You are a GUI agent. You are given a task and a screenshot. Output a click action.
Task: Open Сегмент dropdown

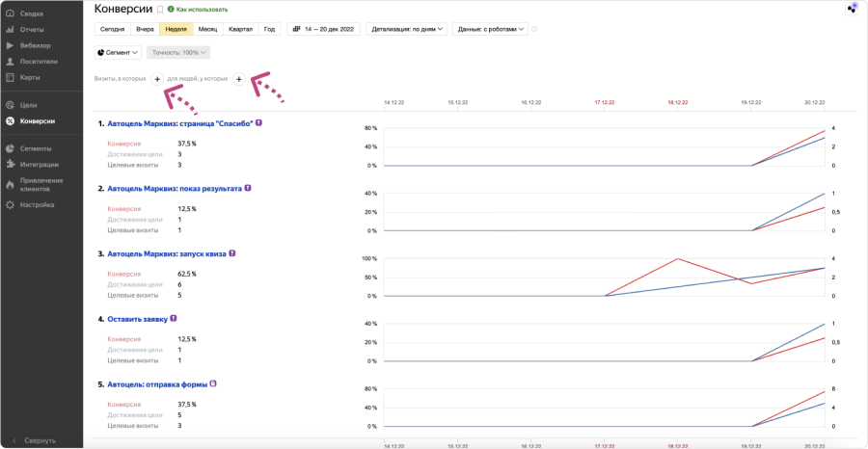point(119,53)
